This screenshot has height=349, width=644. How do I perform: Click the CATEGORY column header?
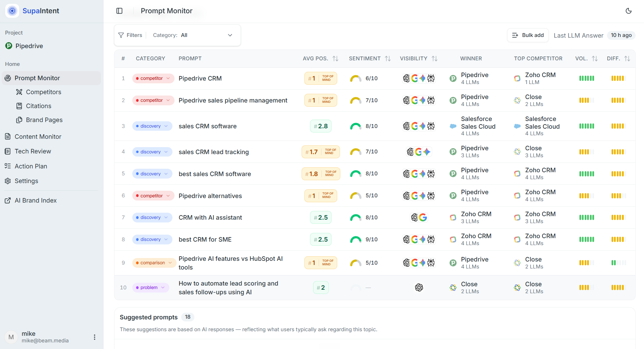(x=150, y=59)
